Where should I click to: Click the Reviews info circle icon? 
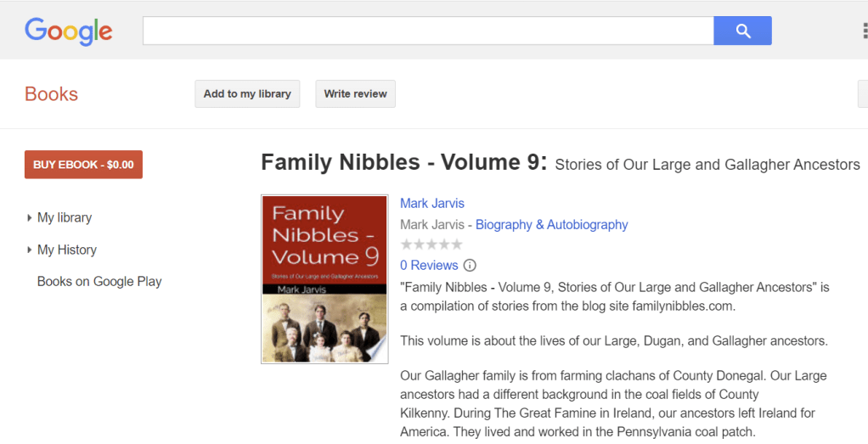pyautogui.click(x=470, y=266)
